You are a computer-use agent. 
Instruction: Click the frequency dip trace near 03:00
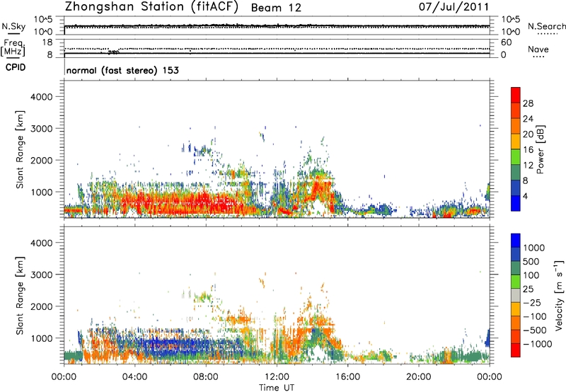113,52
